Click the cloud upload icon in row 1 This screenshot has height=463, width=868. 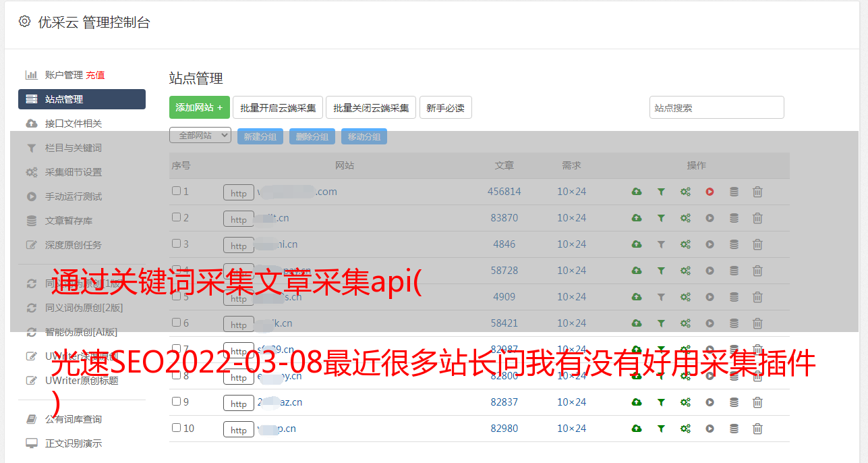coord(637,192)
